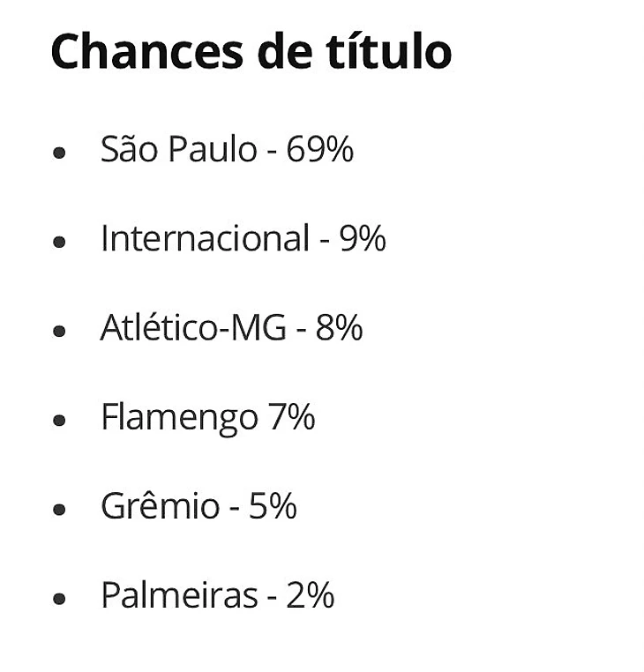Click the word 'título' in the heading
This screenshot has height=672, width=644.
click(x=383, y=51)
